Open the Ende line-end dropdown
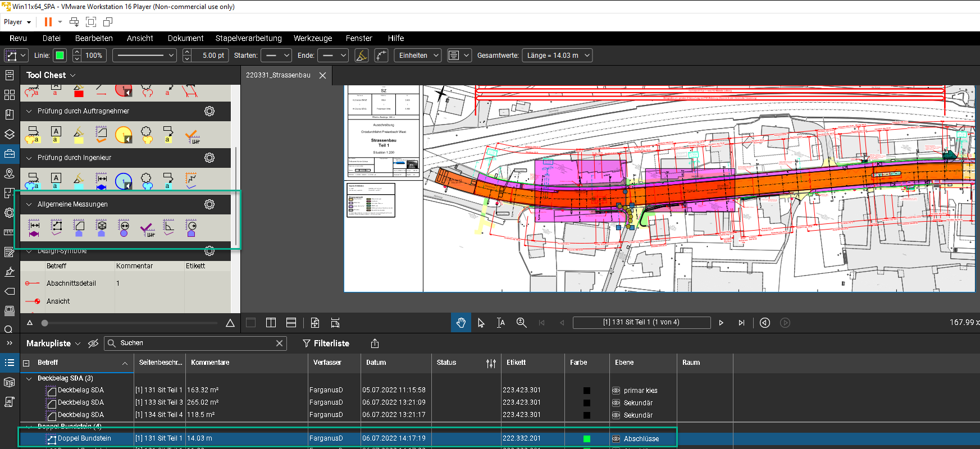The width and height of the screenshot is (980, 449). (x=333, y=56)
